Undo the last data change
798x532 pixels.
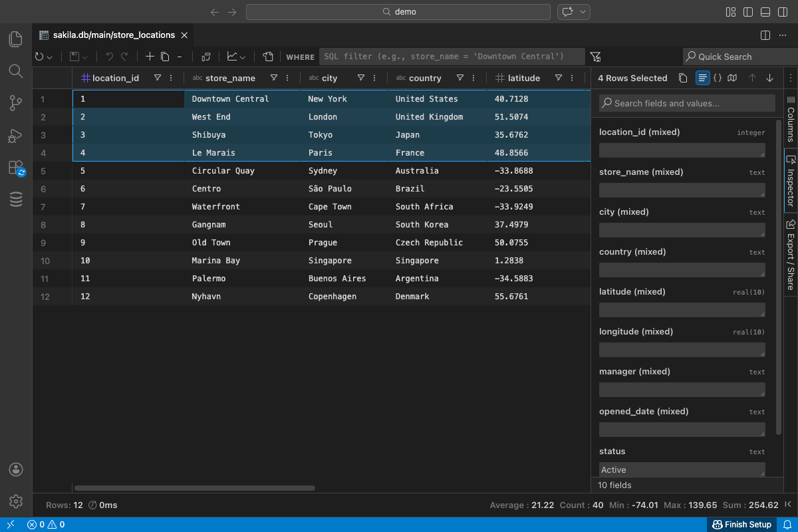109,57
